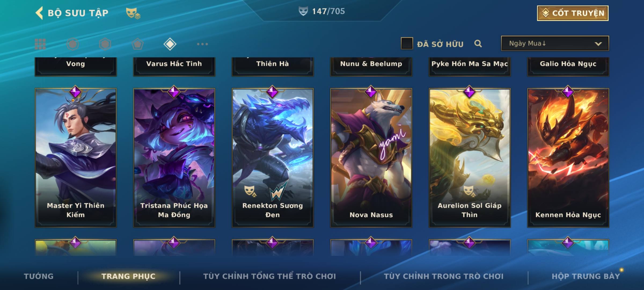Select the all-skins grid filter icon
The width and height of the screenshot is (644, 290).
(x=40, y=44)
